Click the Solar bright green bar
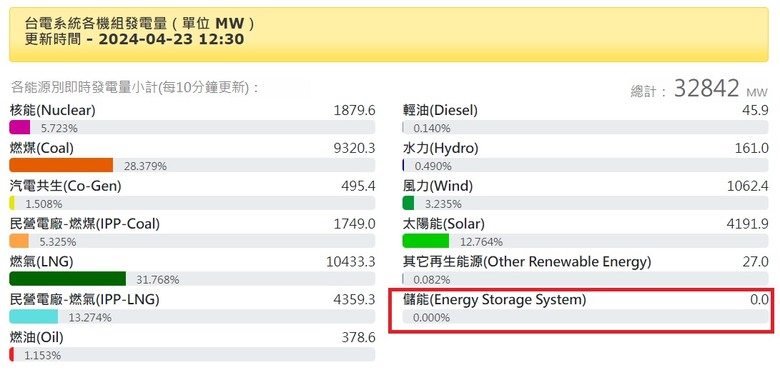Image resolution: width=780 pixels, height=370 pixels. [426, 241]
